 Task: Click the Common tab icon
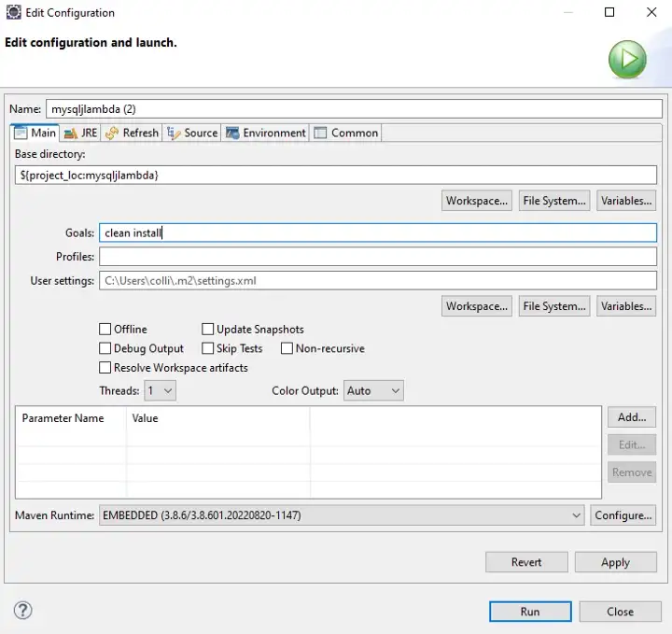(x=320, y=134)
